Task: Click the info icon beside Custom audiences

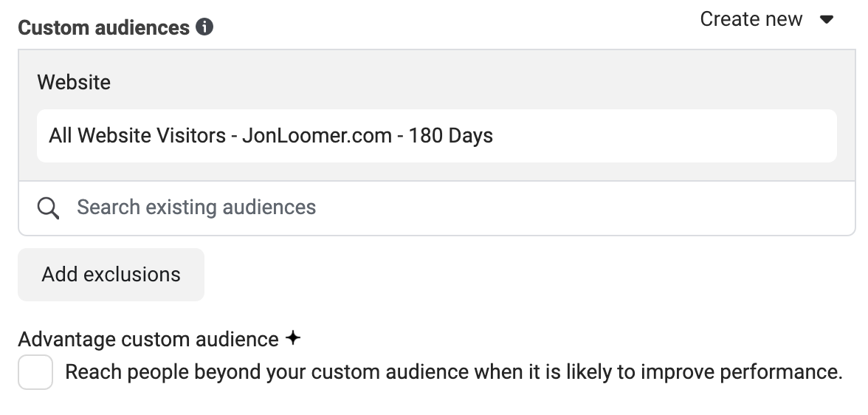Action: [x=204, y=27]
